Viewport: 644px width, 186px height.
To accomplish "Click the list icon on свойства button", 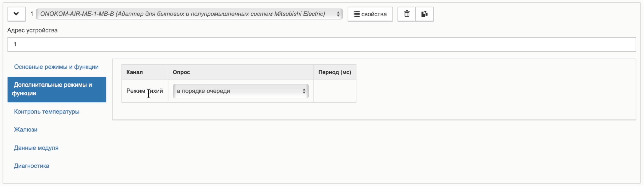I will coord(356,14).
